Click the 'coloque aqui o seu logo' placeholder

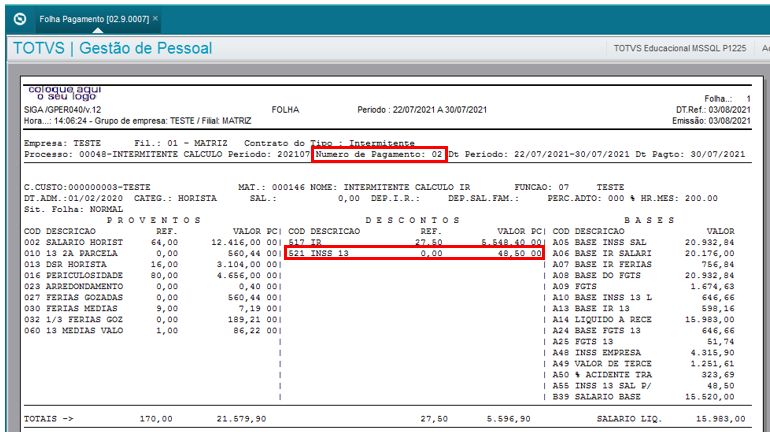click(x=65, y=93)
